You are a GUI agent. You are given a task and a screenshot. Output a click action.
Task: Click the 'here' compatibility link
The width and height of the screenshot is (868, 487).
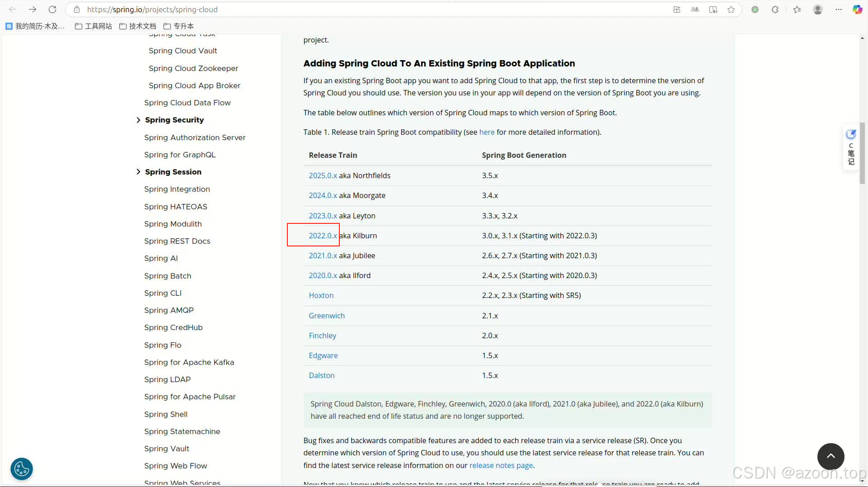(487, 132)
